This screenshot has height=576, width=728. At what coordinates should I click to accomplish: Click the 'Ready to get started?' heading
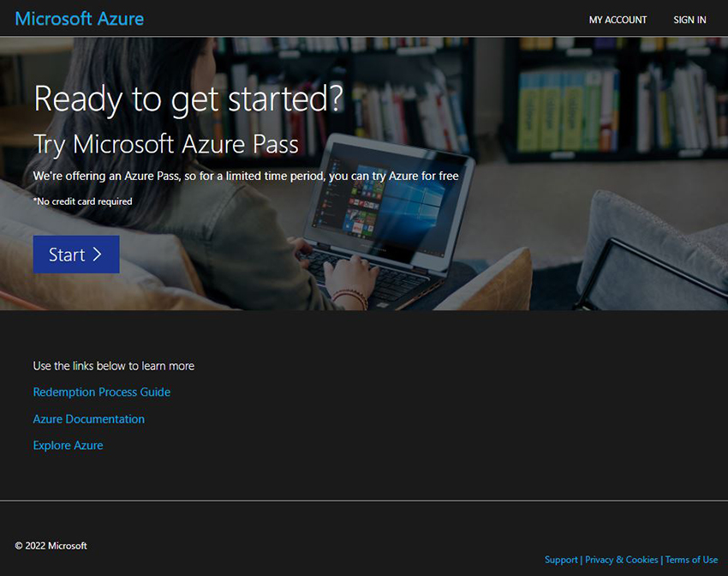188,99
